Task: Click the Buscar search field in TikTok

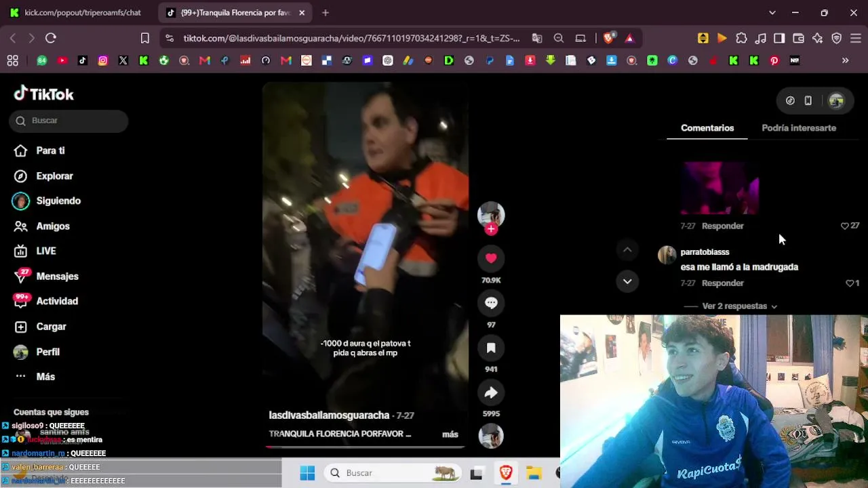Action: [68, 121]
